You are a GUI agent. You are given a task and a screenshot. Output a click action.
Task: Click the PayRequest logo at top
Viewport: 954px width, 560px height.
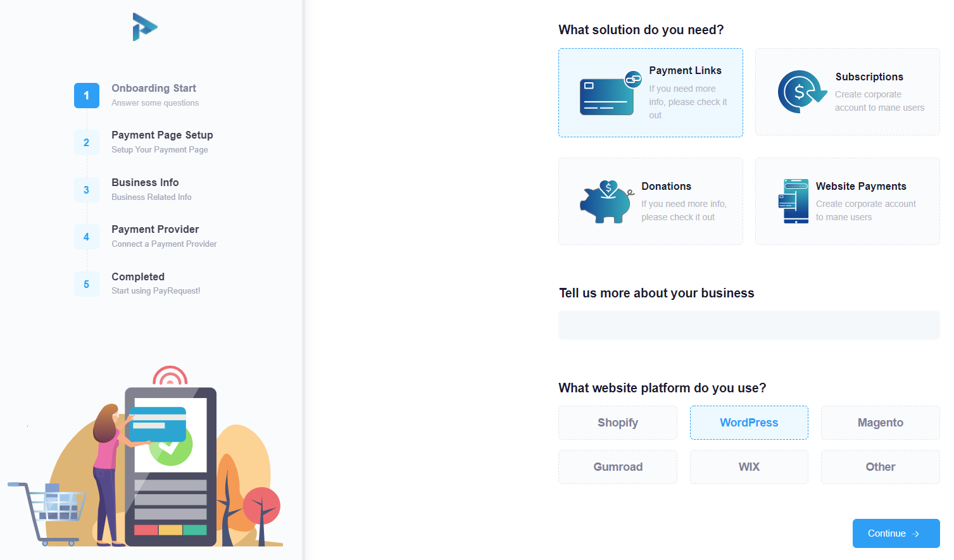tap(145, 27)
